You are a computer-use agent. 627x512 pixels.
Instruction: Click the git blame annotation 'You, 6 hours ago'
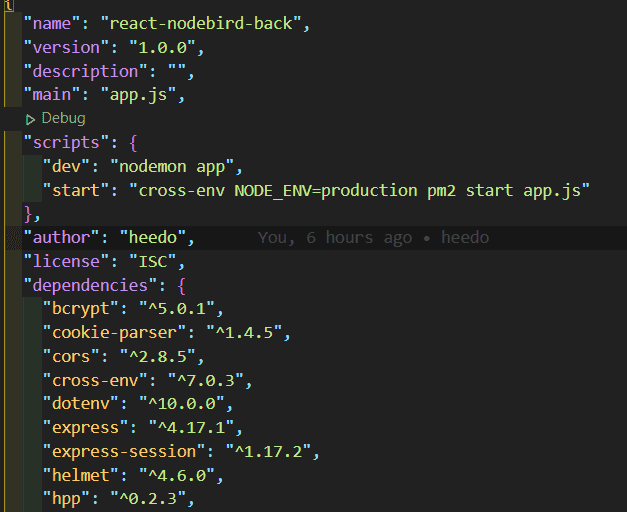(x=335, y=238)
